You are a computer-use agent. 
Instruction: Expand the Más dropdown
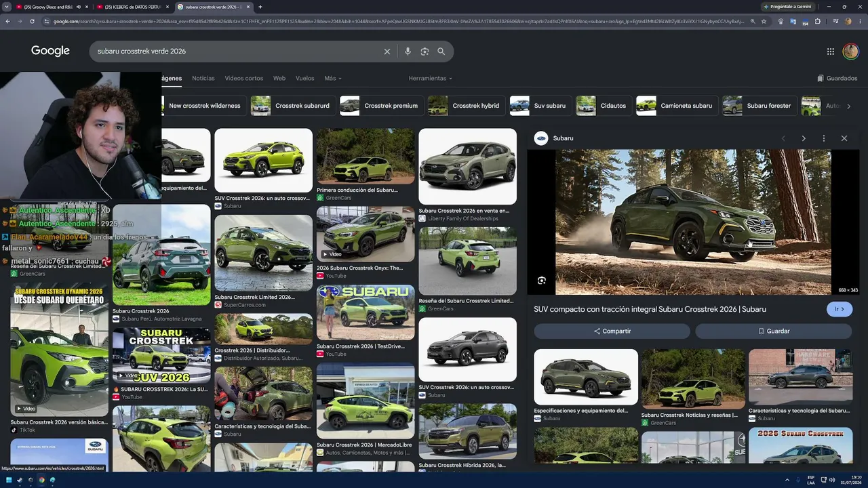[x=332, y=79]
